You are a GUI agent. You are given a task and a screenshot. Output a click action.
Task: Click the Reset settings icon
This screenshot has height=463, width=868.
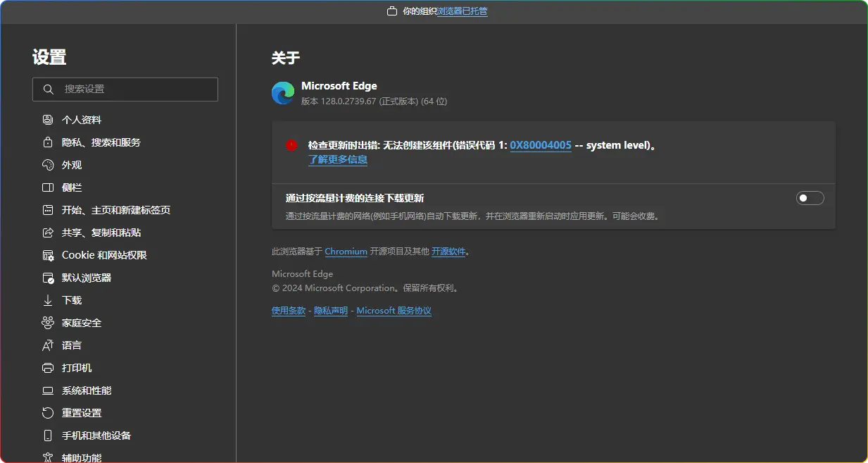[x=48, y=413]
